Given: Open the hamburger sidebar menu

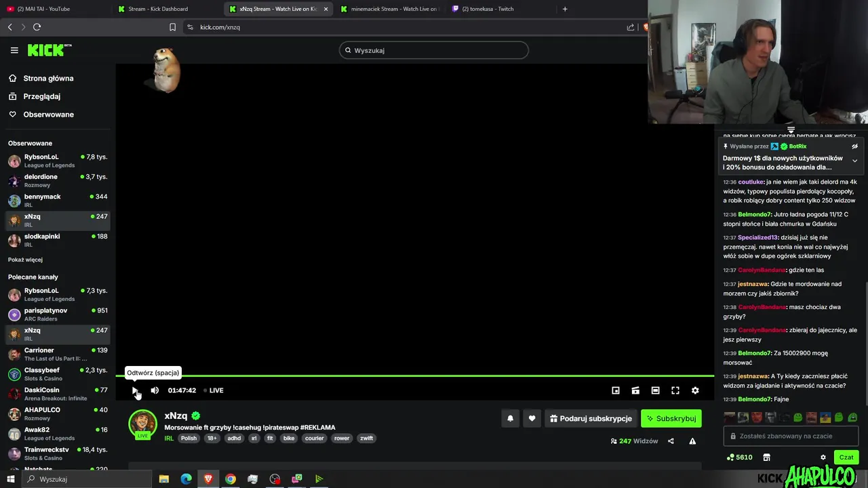Looking at the screenshot, I should pos(14,50).
